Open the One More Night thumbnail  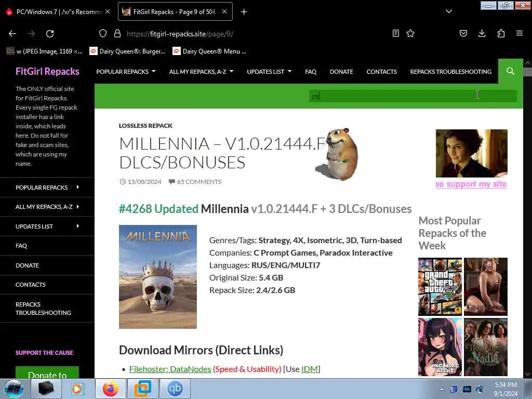[x=440, y=347]
